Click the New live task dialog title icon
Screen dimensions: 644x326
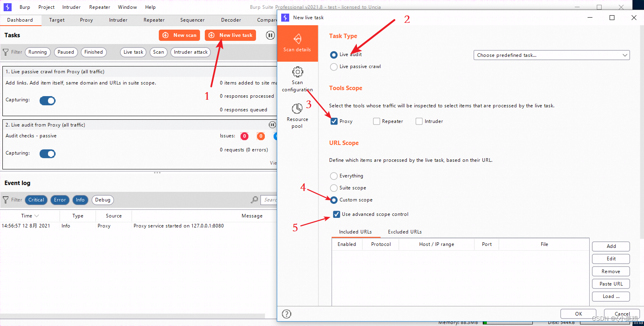click(x=285, y=18)
